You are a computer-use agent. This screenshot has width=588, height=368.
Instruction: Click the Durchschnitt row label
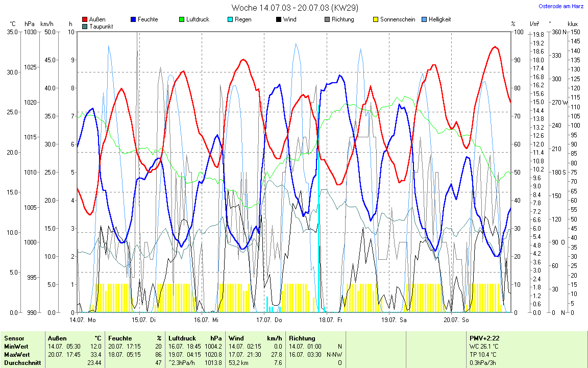click(x=21, y=362)
